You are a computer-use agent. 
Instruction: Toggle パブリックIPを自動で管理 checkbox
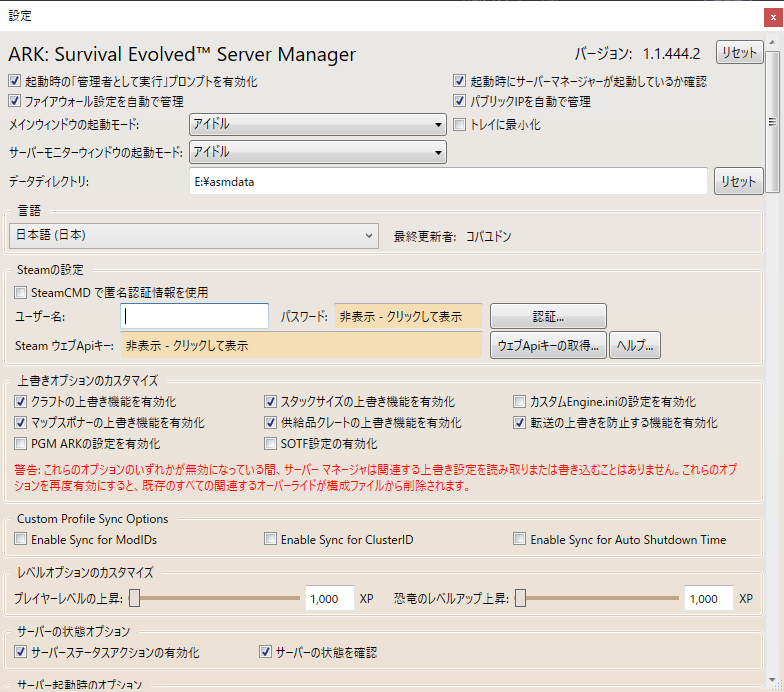pos(460,101)
